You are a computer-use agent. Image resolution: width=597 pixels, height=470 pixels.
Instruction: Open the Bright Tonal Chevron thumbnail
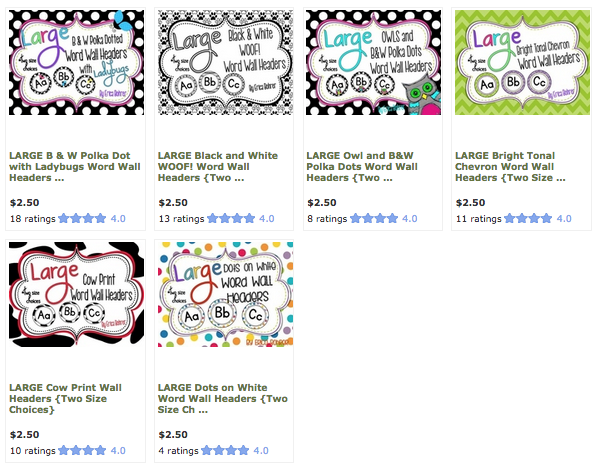tap(522, 62)
